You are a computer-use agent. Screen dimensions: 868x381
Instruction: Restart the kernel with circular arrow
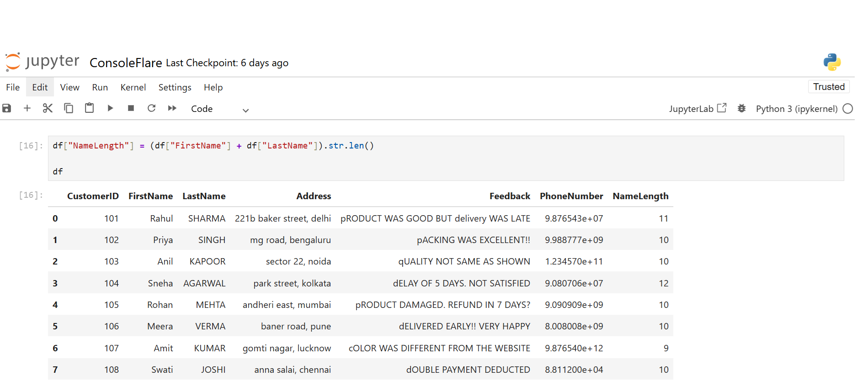point(151,108)
